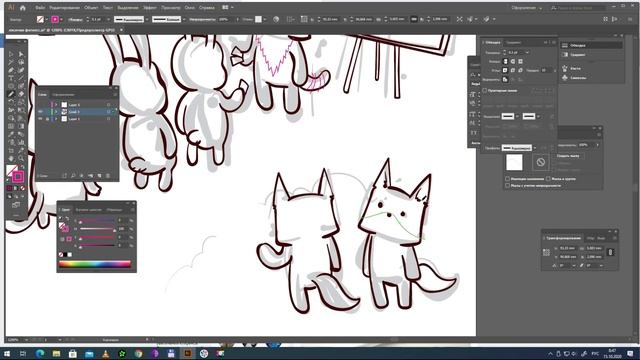640x360 pixels.
Task: Open variable width profile dropdown
Action: point(147,19)
